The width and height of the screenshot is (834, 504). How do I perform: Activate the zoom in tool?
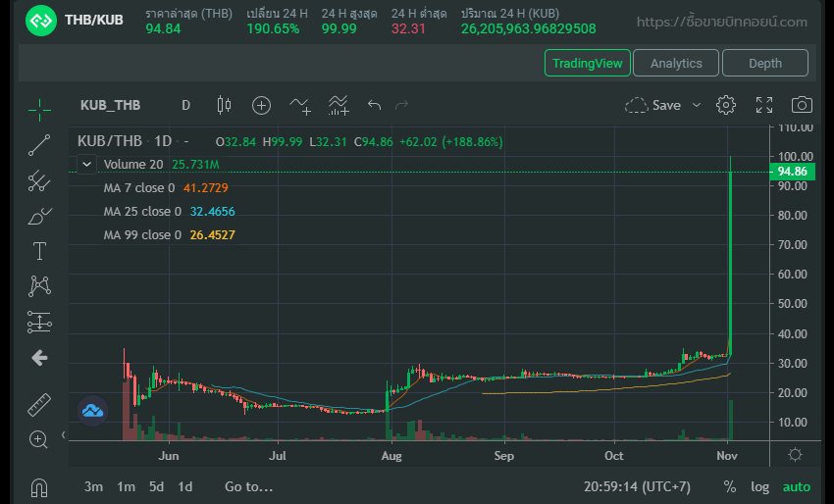tap(38, 439)
